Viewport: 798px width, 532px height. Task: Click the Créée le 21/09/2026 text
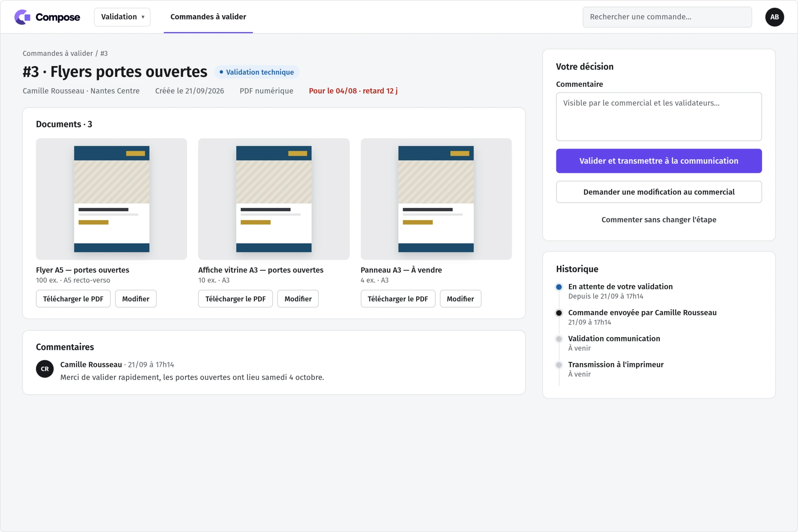pos(189,91)
